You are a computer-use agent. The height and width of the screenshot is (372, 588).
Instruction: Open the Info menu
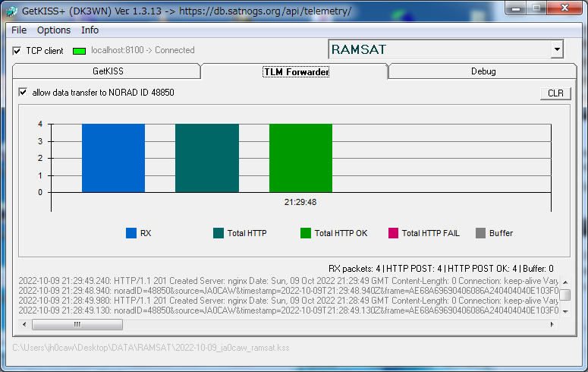[x=90, y=30]
